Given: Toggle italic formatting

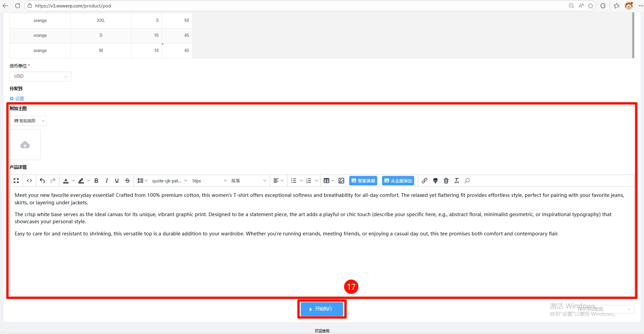Looking at the screenshot, I should [106, 181].
